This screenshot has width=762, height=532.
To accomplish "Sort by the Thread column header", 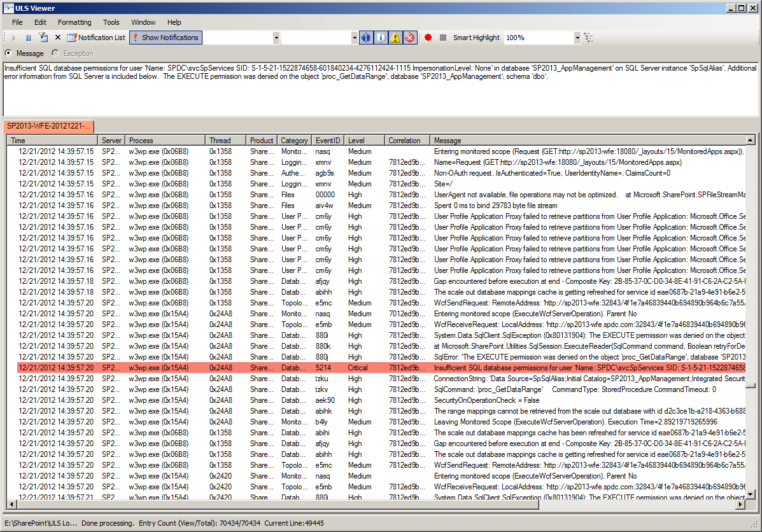I will (x=225, y=141).
